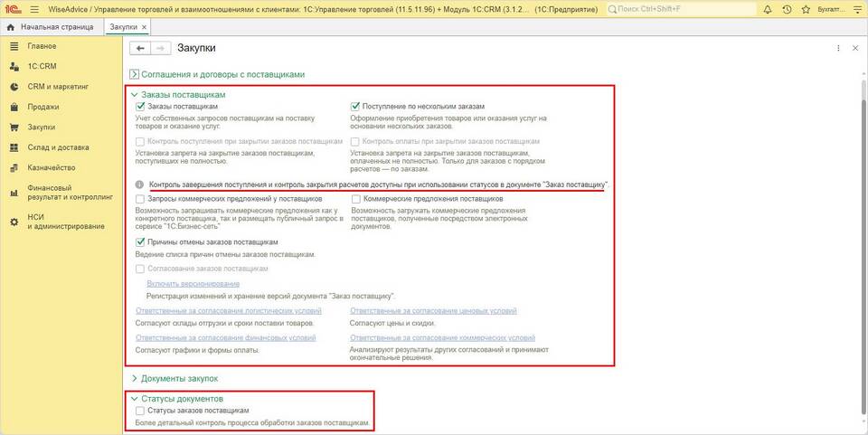Close the Закупки tab
This screenshot has width=868, height=435.
[x=144, y=27]
